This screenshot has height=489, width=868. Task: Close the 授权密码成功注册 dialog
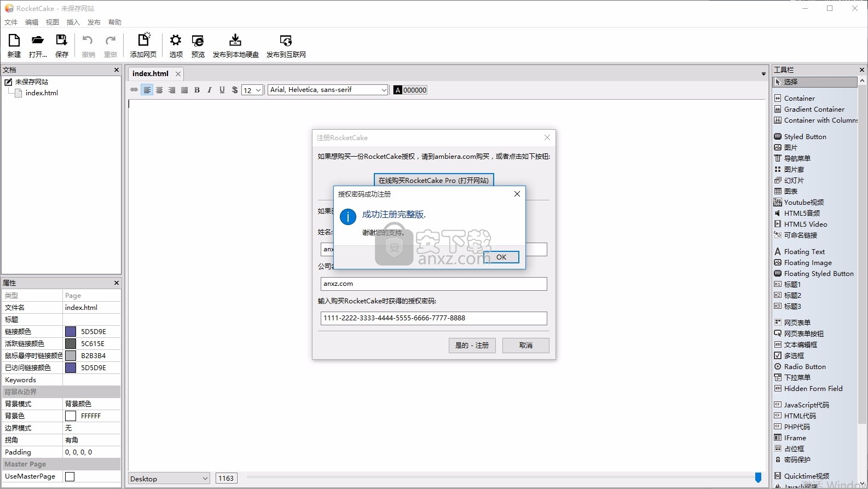(x=517, y=194)
